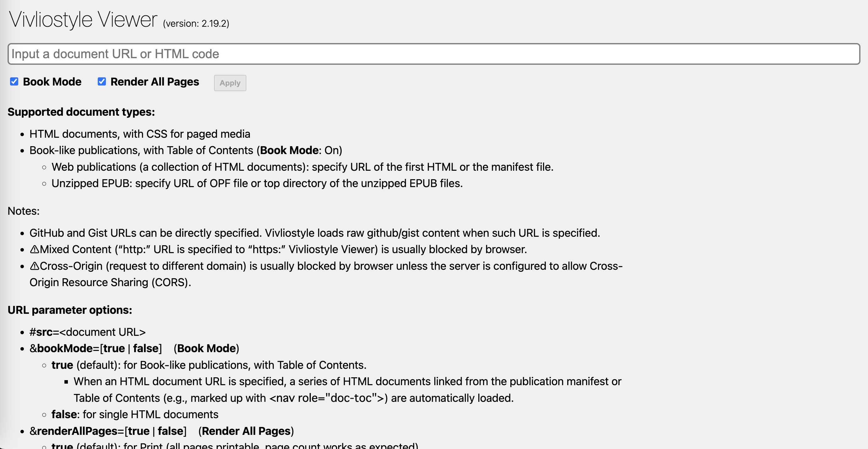Click the warning icon beside Mixed Content
The width and height of the screenshot is (868, 449).
tap(34, 249)
